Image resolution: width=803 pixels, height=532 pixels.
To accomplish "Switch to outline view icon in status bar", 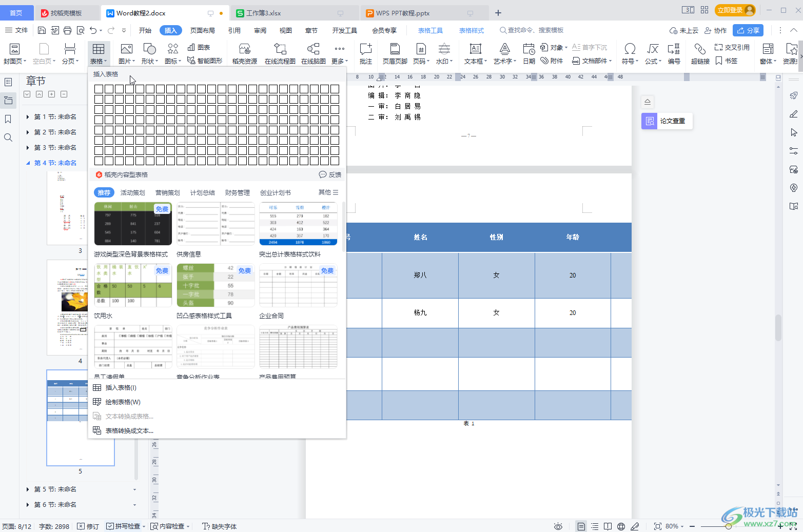I will pos(595,526).
